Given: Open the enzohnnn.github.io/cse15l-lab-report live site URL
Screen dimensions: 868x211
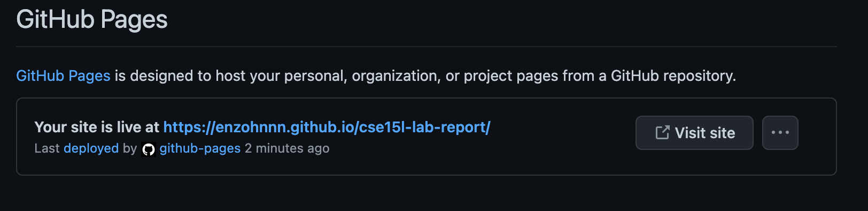Looking at the screenshot, I should click(327, 127).
